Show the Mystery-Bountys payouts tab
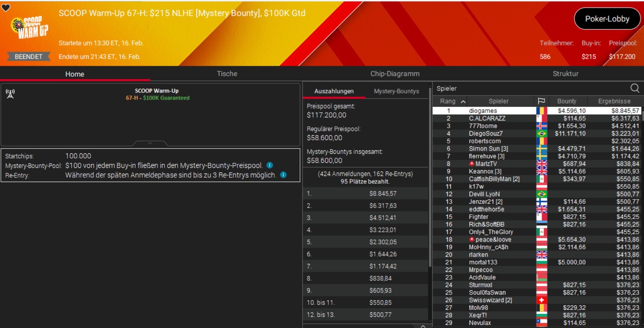 click(x=396, y=91)
